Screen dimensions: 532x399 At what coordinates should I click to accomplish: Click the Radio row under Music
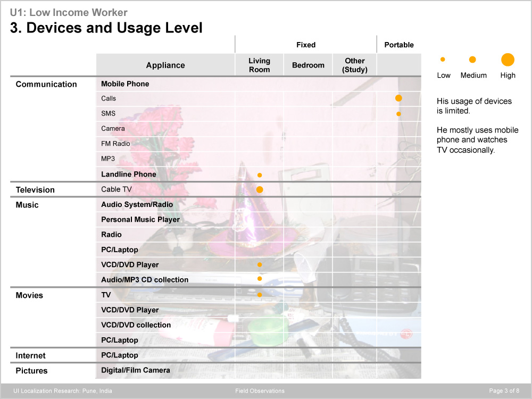[x=111, y=235]
